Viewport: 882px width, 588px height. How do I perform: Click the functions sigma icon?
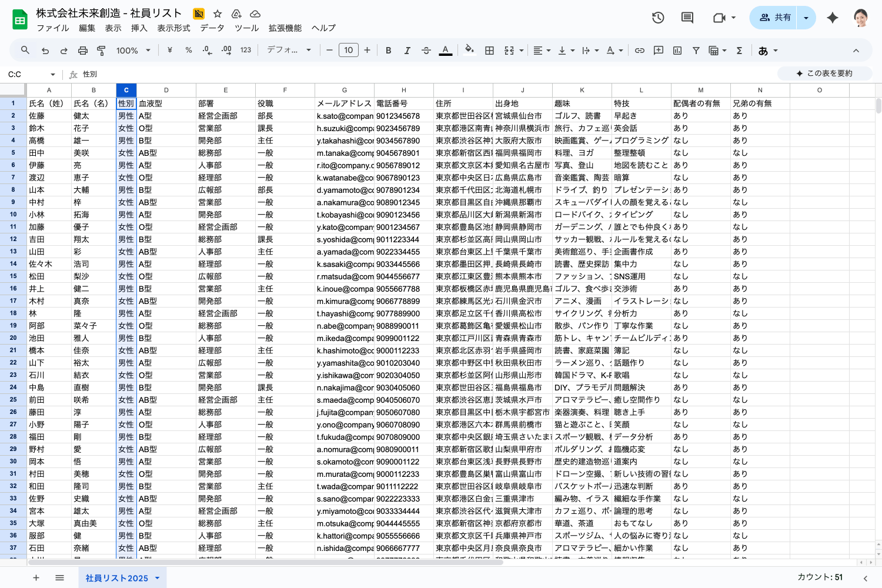coord(739,51)
